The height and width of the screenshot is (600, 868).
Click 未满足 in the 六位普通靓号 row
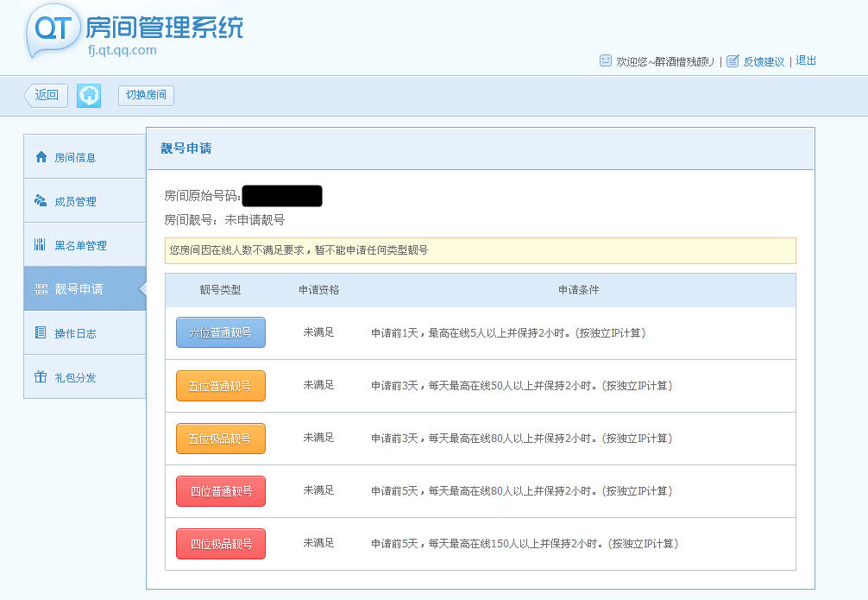(x=319, y=332)
